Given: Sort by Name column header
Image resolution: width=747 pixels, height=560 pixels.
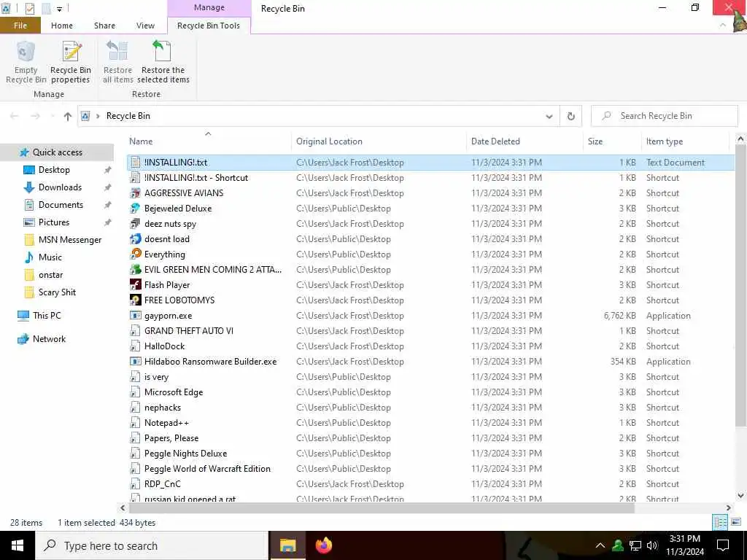Looking at the screenshot, I should [209, 141].
